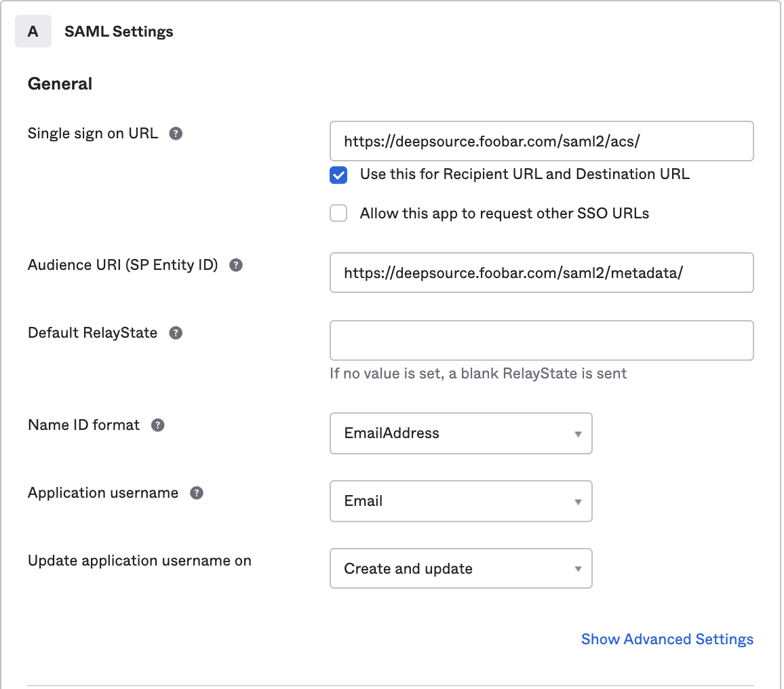Open the Name ID format dropdown
The image size is (784, 689).
tap(460, 433)
